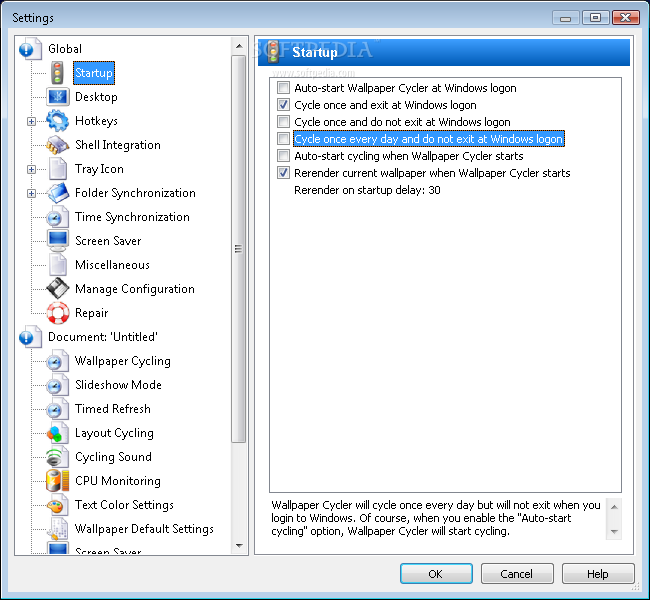Maximize the Settings window
Image resolution: width=650 pixels, height=600 pixels.
(x=595, y=18)
